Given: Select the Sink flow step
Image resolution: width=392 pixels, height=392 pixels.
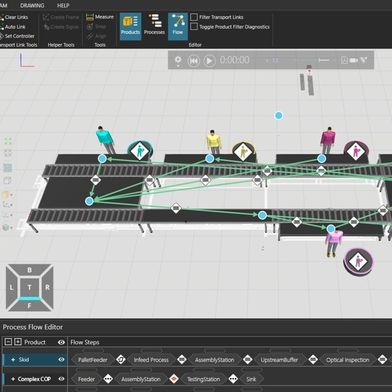Looking at the screenshot, I should point(251,379).
